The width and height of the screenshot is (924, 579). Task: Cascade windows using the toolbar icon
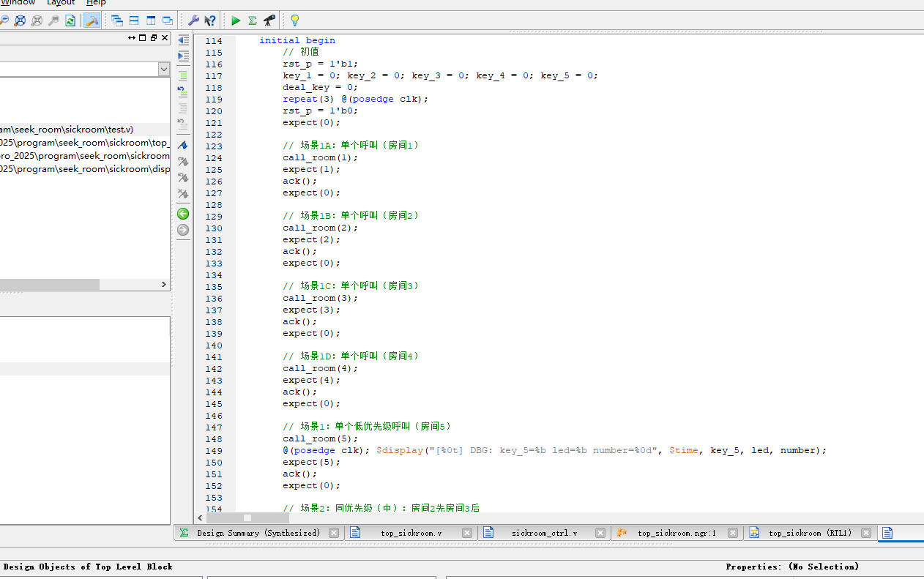(x=117, y=20)
